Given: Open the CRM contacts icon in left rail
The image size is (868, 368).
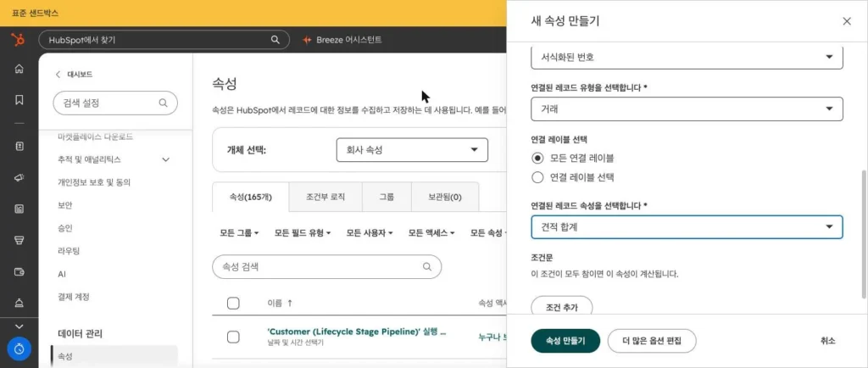Looking at the screenshot, I should coord(19,146).
